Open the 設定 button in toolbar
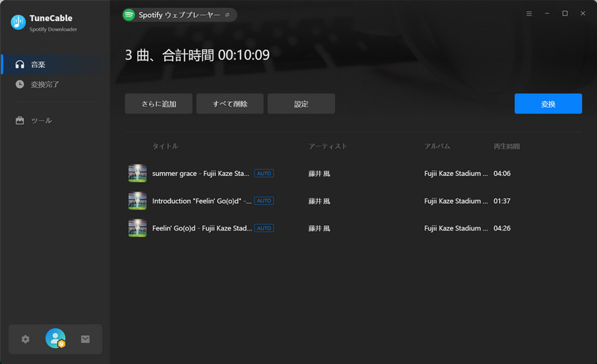The height and width of the screenshot is (364, 597). (x=301, y=104)
